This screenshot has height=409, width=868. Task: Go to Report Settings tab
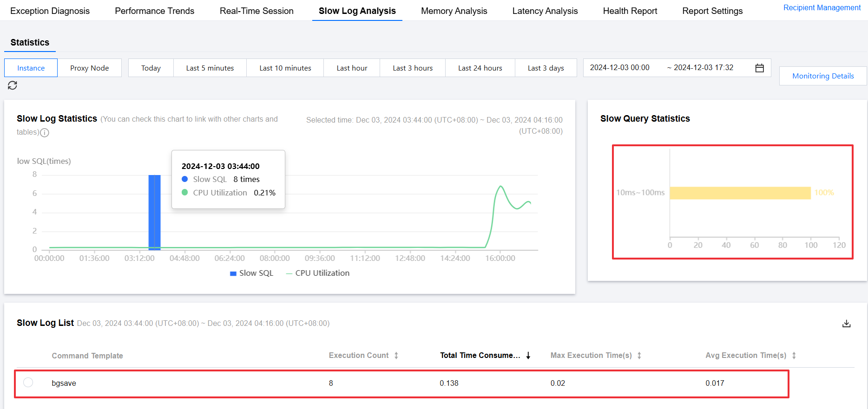(712, 11)
